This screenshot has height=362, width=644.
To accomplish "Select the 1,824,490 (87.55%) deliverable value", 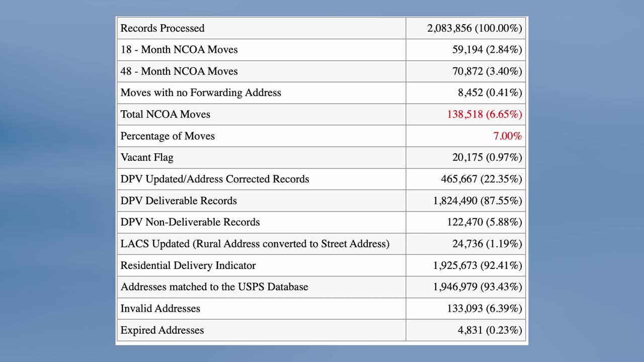I will point(477,201).
